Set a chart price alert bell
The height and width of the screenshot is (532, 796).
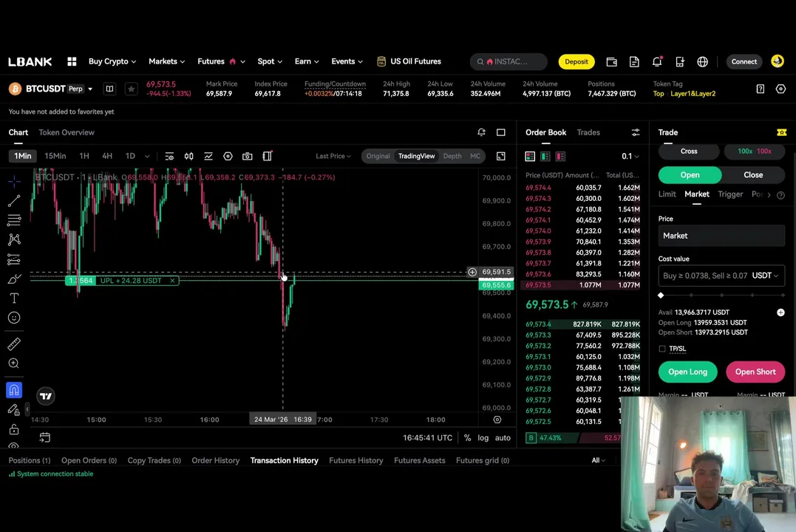[x=481, y=132]
